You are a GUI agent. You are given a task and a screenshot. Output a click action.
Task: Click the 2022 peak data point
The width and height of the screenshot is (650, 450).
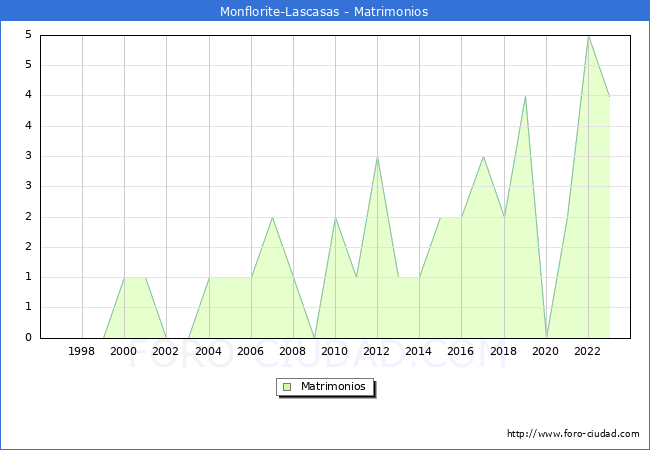(x=588, y=36)
